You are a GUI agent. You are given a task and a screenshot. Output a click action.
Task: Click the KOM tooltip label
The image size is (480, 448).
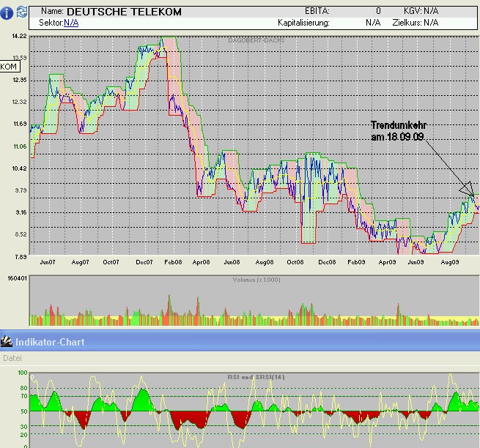(10, 67)
